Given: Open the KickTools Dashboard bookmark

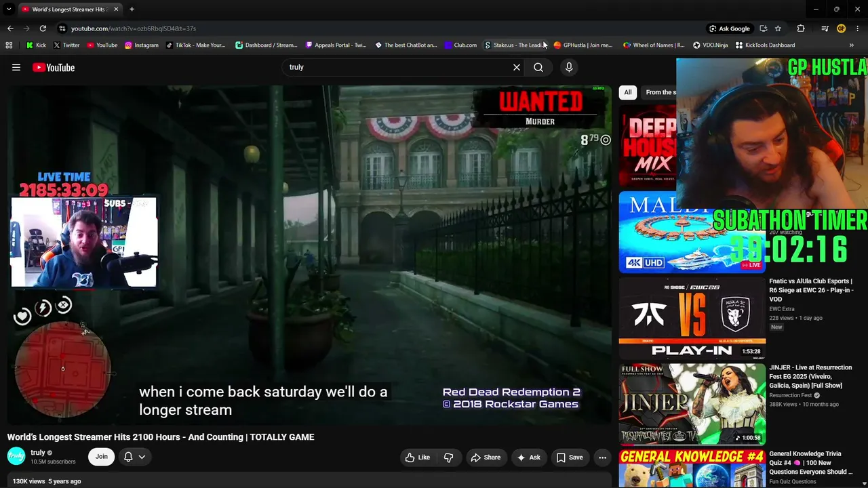Looking at the screenshot, I should point(765,45).
